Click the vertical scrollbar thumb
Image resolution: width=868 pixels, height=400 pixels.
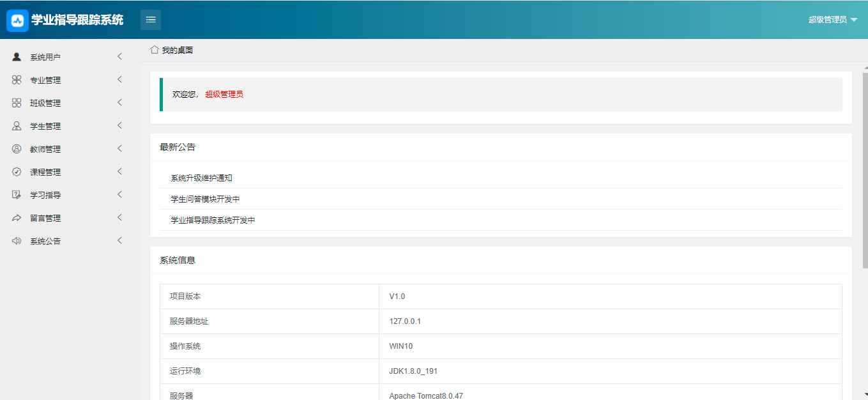point(865,171)
